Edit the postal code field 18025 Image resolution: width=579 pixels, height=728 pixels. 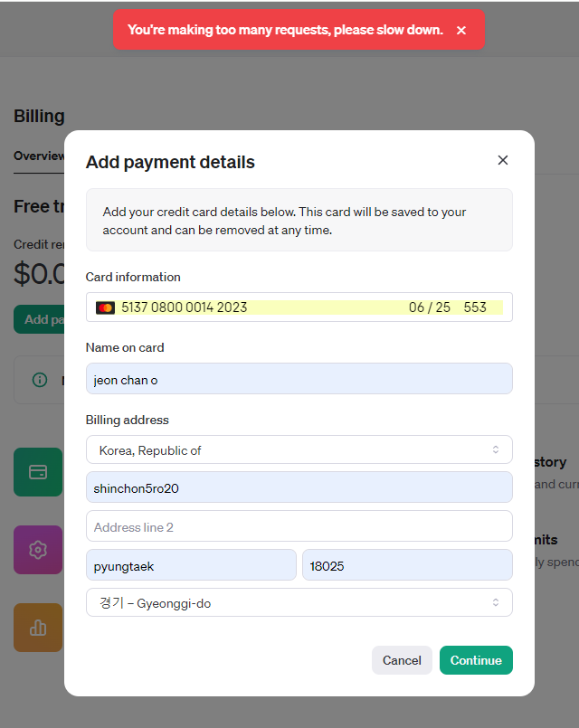point(407,565)
